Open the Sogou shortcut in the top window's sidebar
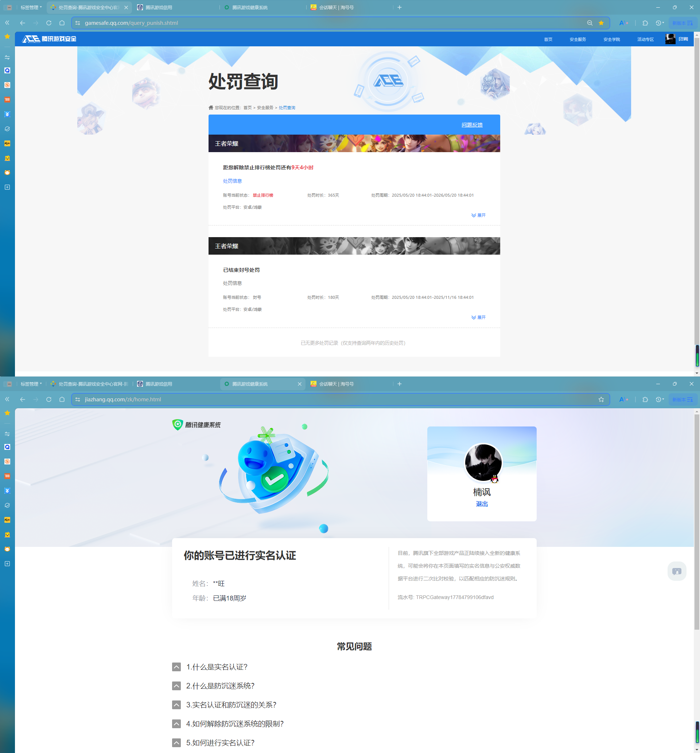The width and height of the screenshot is (700, 753). [x=7, y=85]
